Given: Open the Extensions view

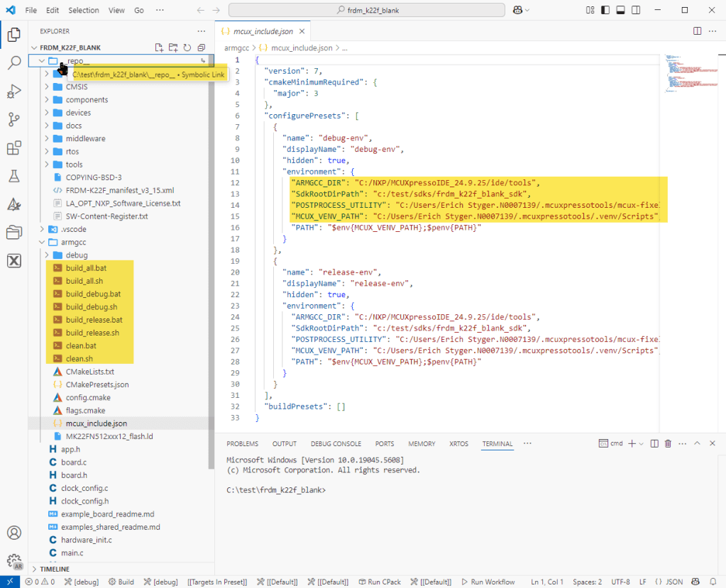Looking at the screenshot, I should tap(13, 148).
